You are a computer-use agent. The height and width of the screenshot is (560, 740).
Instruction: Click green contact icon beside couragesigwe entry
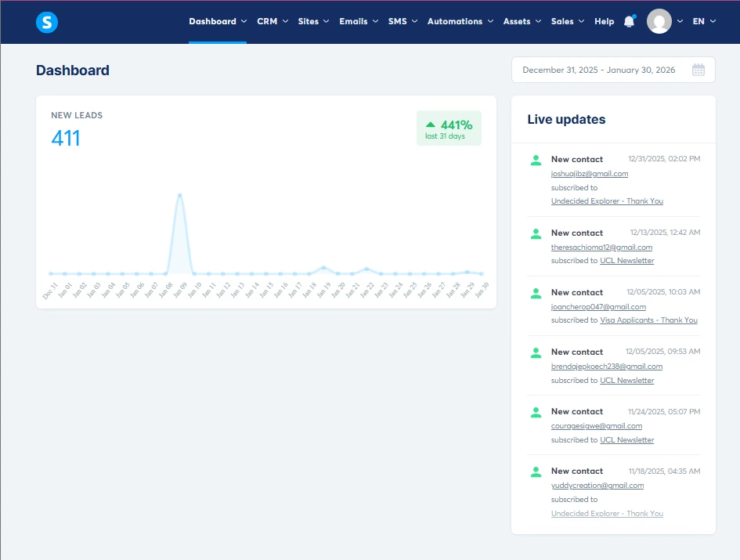click(536, 412)
